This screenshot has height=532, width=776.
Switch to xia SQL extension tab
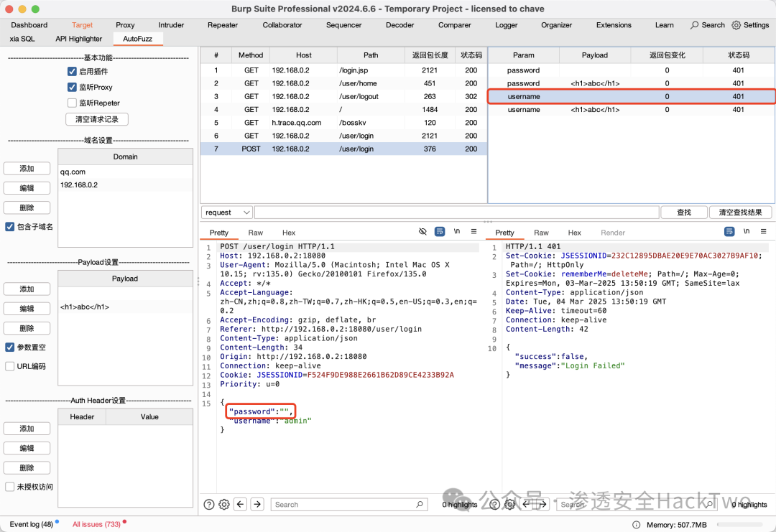pos(22,39)
